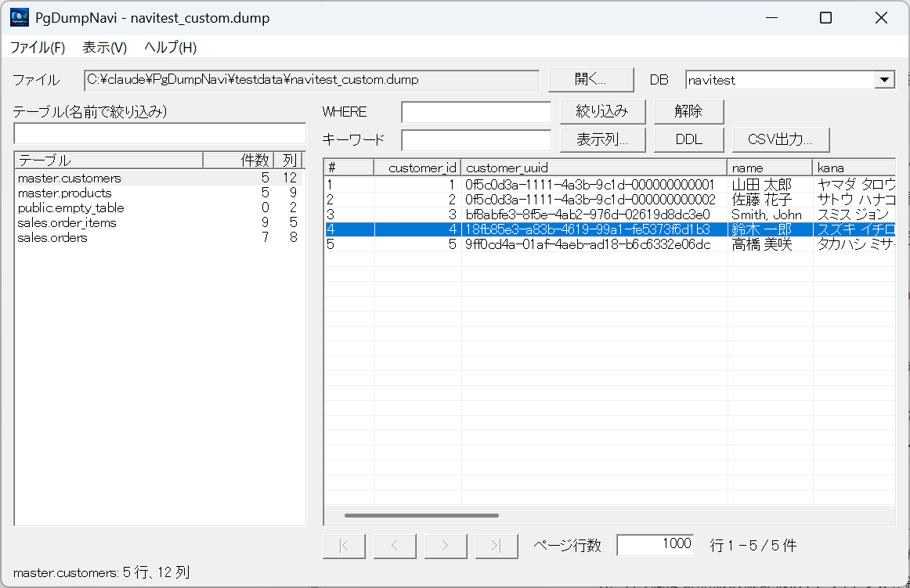Show the DDL button output
Screen dimensions: 910x588
coord(689,140)
